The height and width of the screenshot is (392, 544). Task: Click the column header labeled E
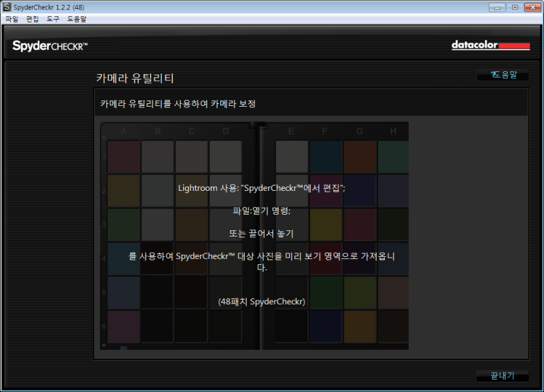tap(291, 131)
